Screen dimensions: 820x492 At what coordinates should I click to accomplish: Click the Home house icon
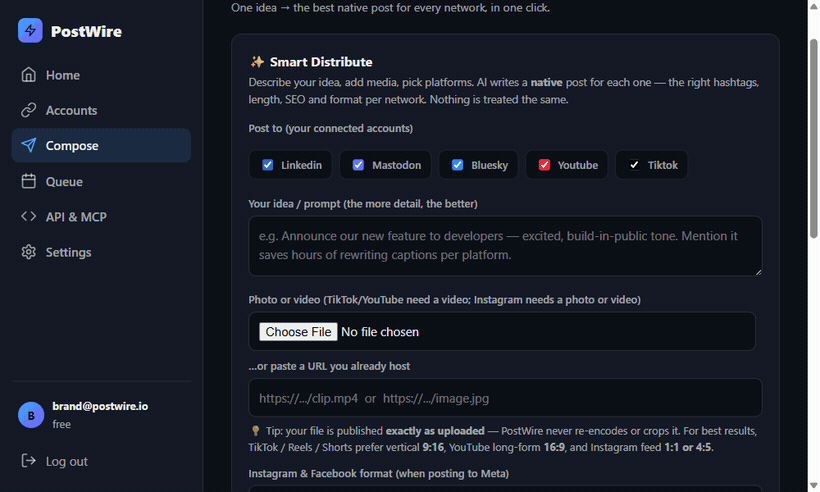29,75
